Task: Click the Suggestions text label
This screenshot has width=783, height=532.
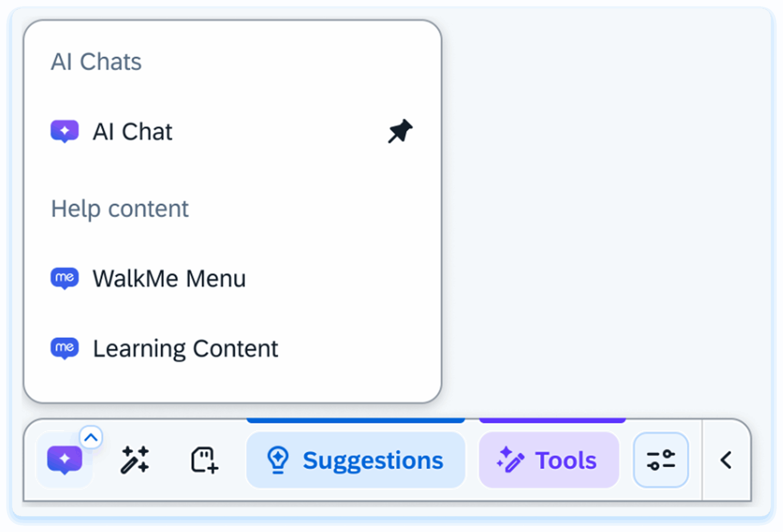Action: pyautogui.click(x=373, y=460)
